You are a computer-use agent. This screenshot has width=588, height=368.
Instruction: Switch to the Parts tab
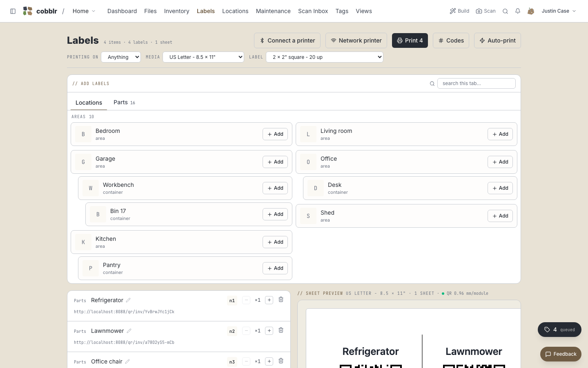pyautogui.click(x=124, y=102)
